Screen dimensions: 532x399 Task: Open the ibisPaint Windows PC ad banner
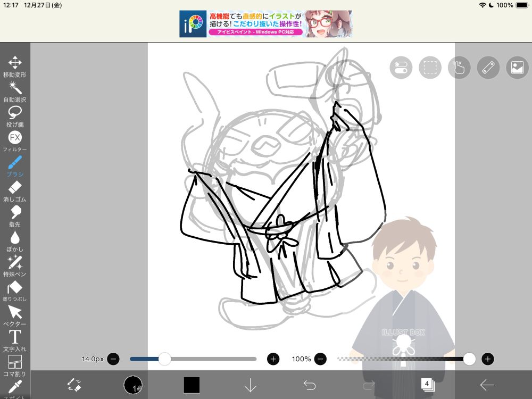tap(266, 24)
